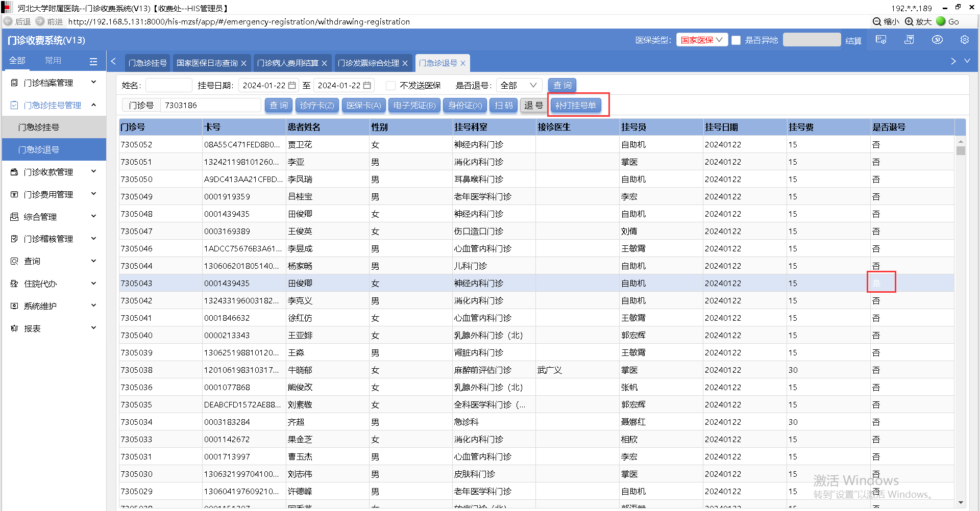This screenshot has height=511, width=980.
Task: Click the 查询 sidebar search icon
Action: pos(14,261)
